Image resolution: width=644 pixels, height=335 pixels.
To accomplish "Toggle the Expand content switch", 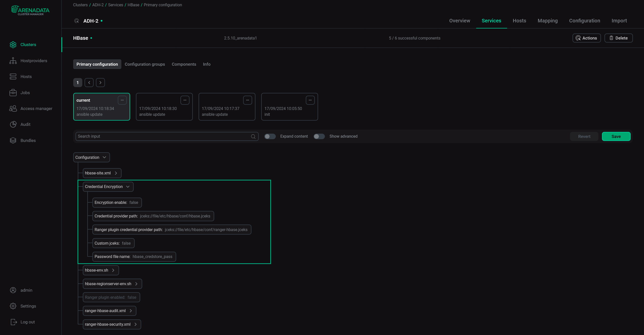I will coord(270,136).
